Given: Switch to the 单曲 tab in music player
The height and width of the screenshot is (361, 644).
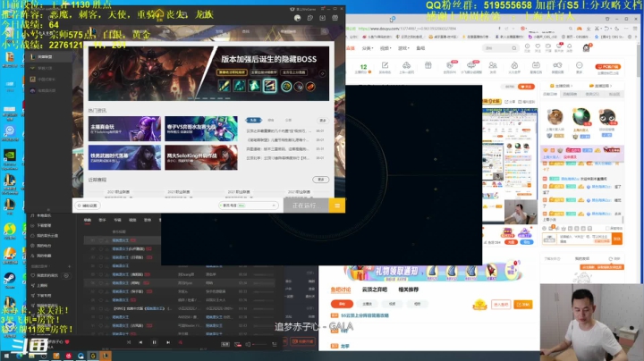Looking at the screenshot, I should click(88, 221).
